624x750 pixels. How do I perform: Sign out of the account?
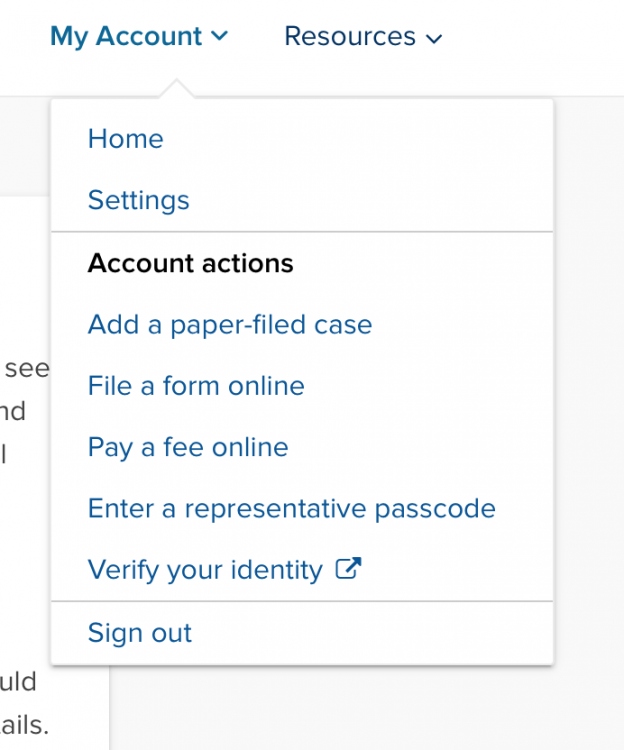[x=140, y=632]
